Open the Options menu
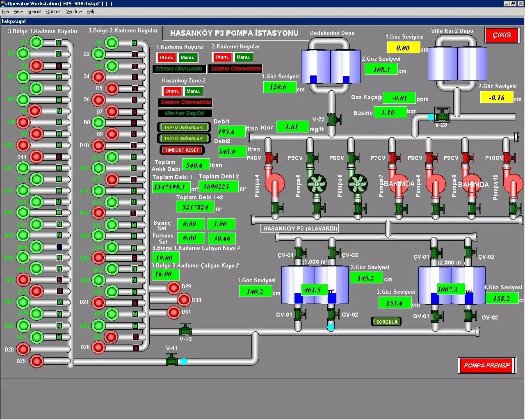This screenshot has height=420, width=525. [x=54, y=11]
